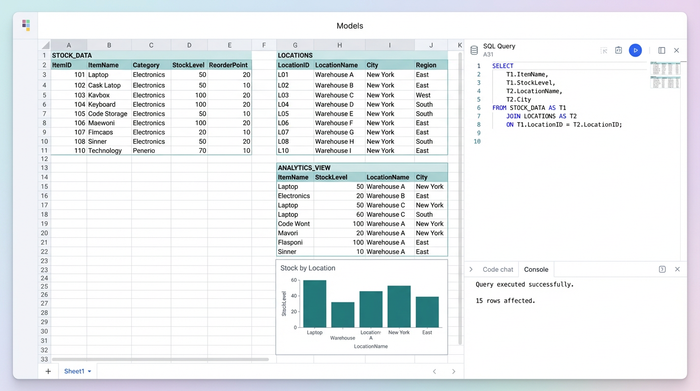Click the database icon beside SQL Query

coord(474,50)
